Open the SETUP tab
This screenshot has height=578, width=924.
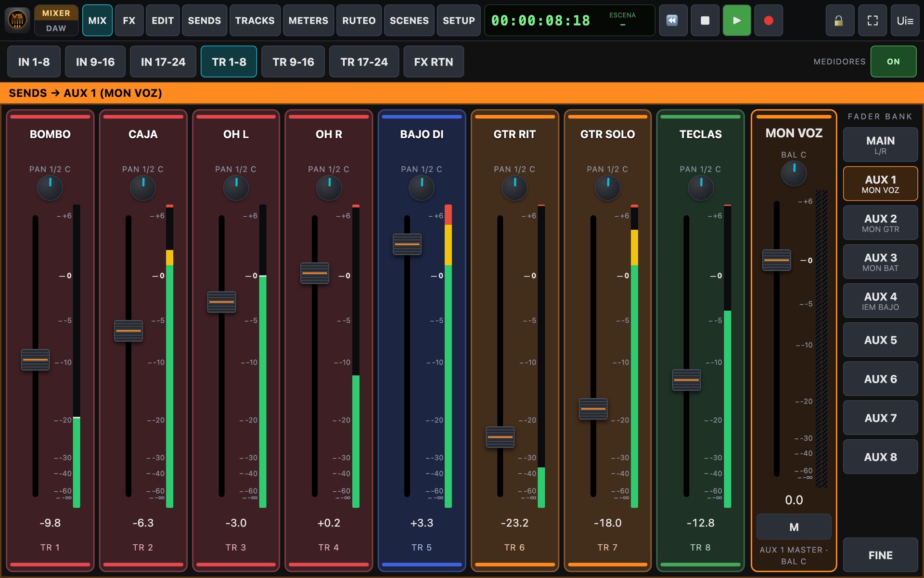tap(459, 20)
